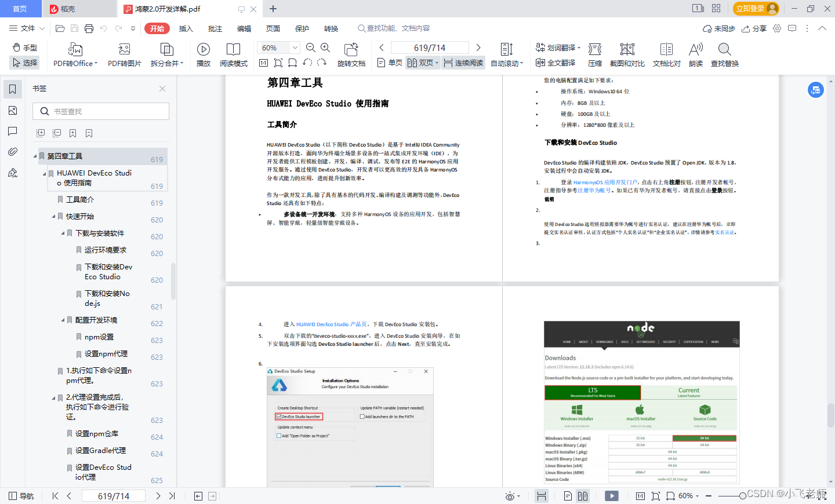Open the thumbnails panel in the left sidebar

[13, 110]
